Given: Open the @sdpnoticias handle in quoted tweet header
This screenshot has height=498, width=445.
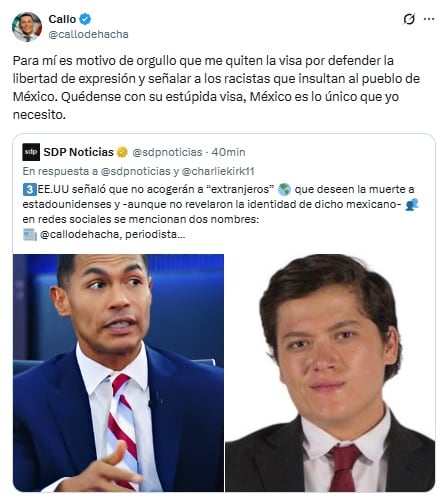Looking at the screenshot, I should tap(167, 152).
